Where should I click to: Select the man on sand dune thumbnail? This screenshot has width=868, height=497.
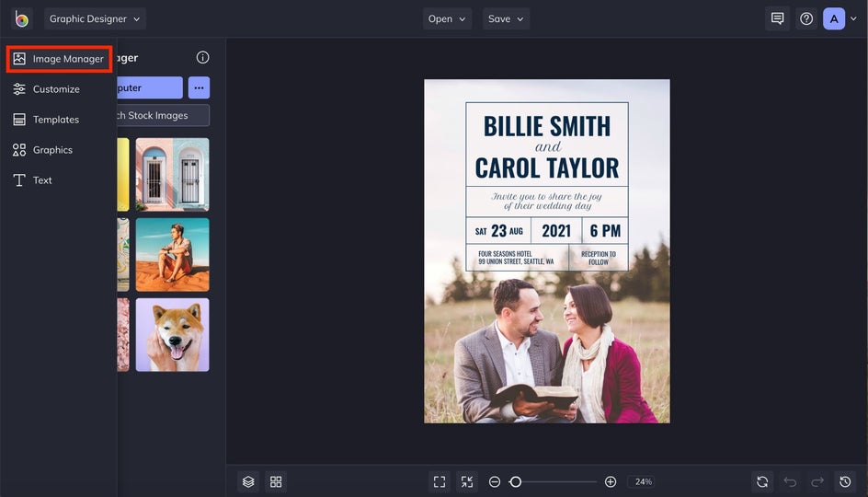172,254
